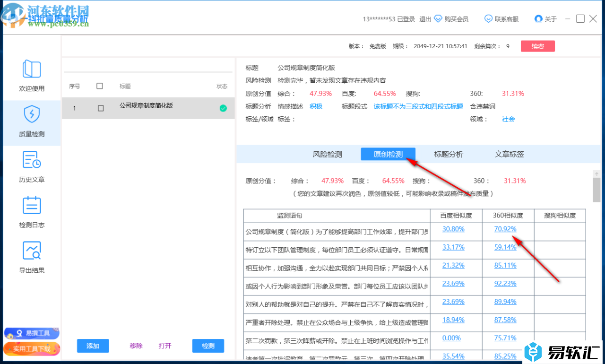Click the sentence starting 严重者开除处理
This screenshot has height=364, width=605.
tap(337, 323)
